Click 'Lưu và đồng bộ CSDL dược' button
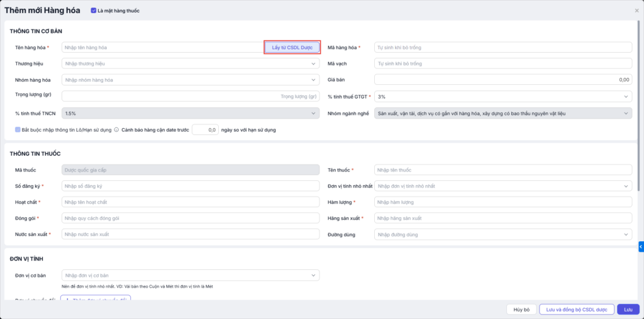 [576, 310]
